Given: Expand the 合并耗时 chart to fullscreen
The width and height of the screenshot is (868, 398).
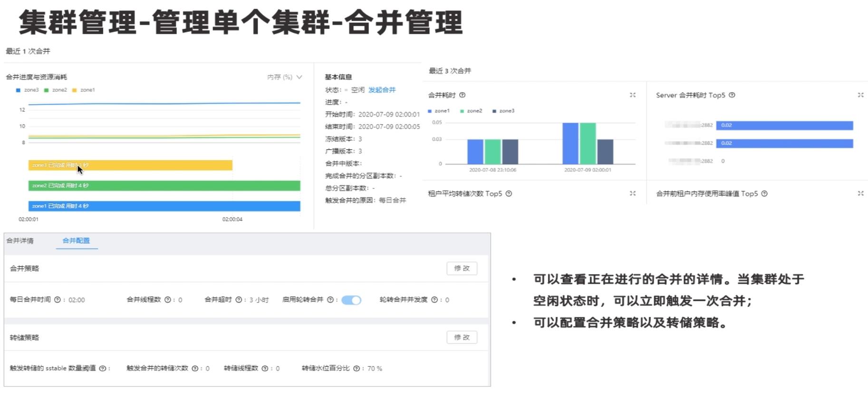Looking at the screenshot, I should [x=633, y=95].
